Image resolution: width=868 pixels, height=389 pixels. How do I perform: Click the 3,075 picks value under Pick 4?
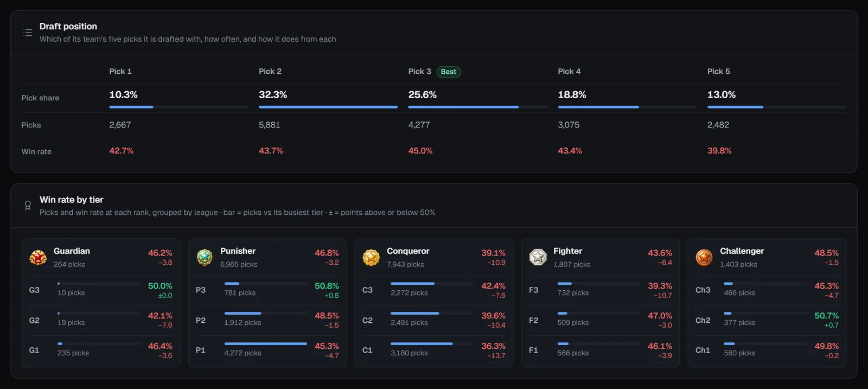click(x=569, y=125)
